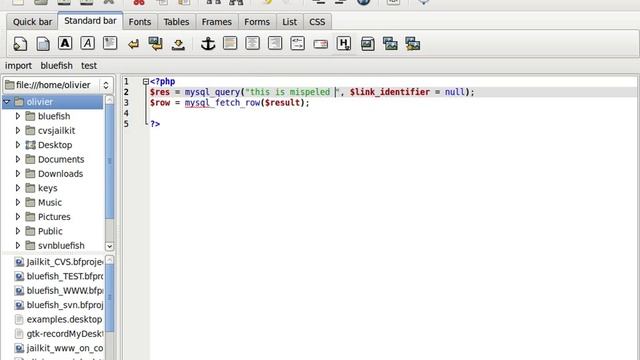Expand the Public folder
This screenshot has height=360, width=640.
tap(18, 231)
